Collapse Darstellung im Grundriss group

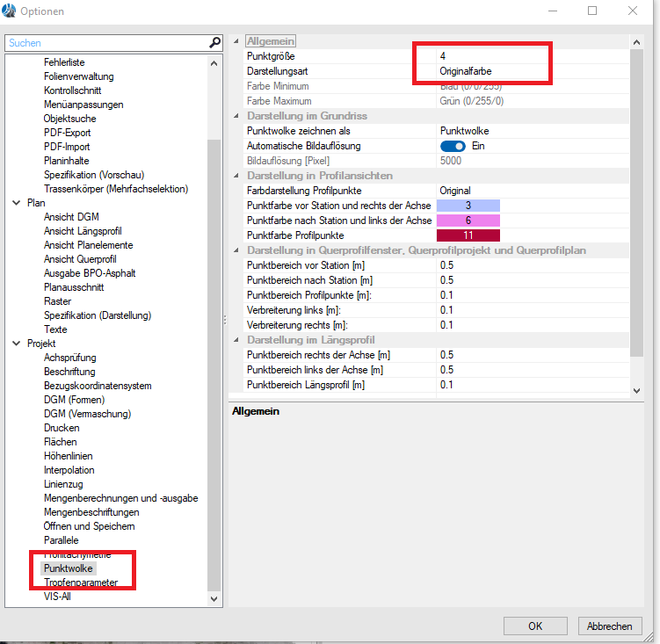236,116
